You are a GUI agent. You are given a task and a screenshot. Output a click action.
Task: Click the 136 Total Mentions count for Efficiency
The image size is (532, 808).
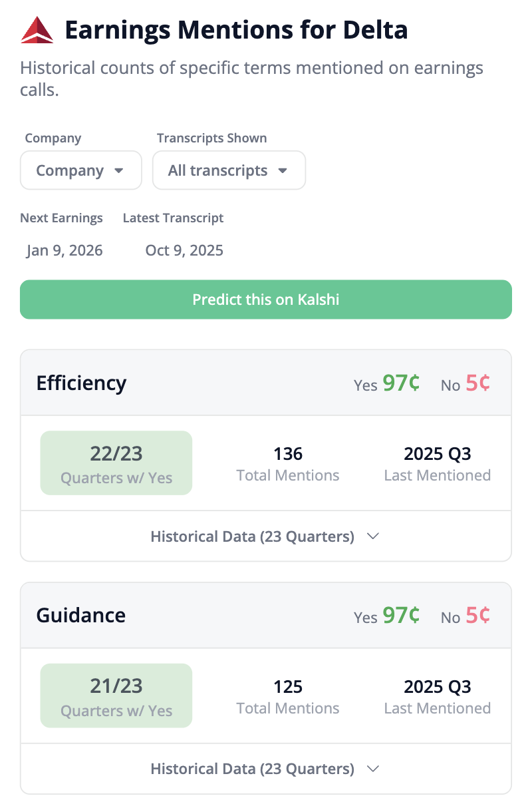pos(287,453)
